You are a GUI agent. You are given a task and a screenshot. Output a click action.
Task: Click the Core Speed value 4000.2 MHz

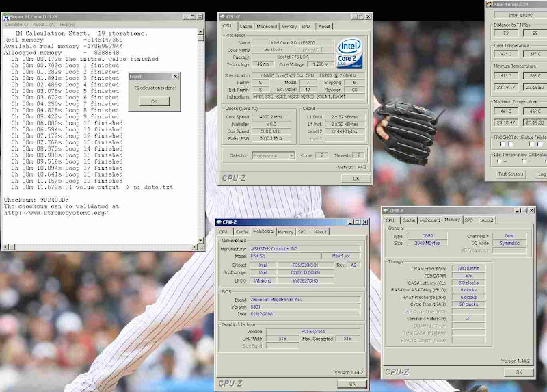click(271, 117)
